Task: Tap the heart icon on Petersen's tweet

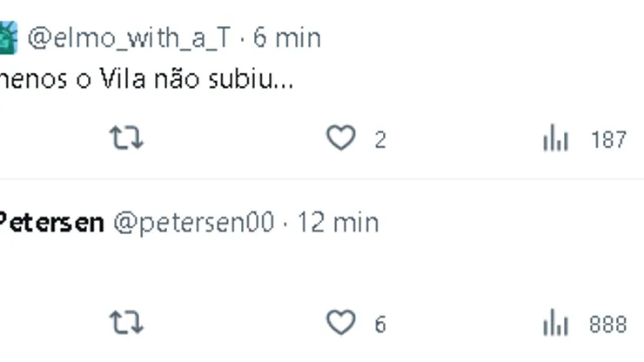Action: click(340, 324)
